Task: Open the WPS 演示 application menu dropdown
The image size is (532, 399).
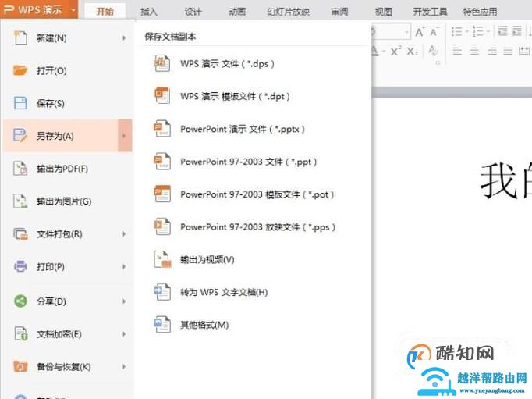Action: pos(73,10)
